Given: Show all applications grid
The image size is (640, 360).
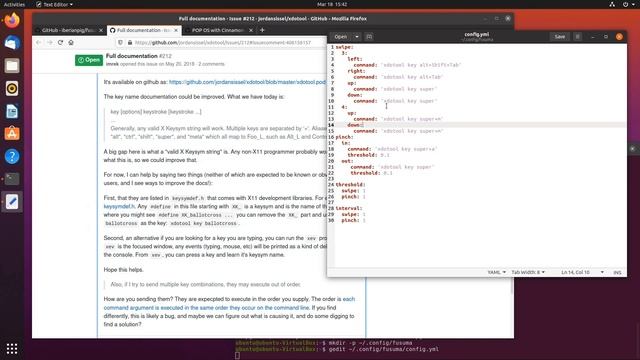Looking at the screenshot, I should [12, 348].
